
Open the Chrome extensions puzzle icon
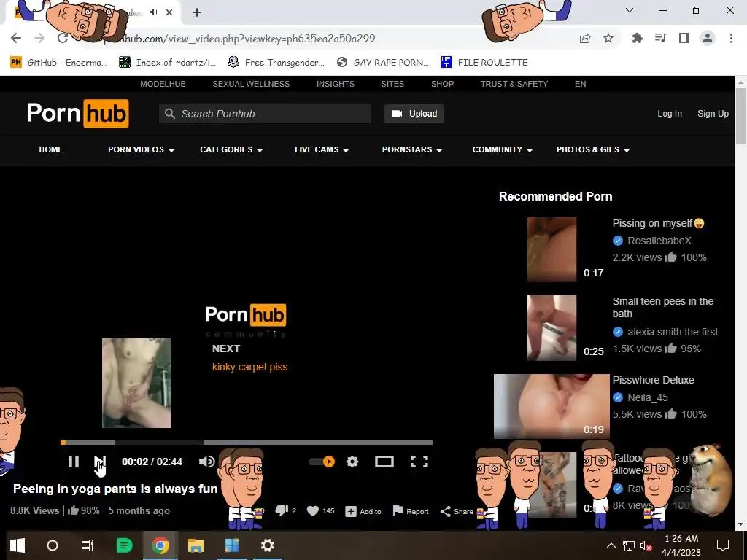click(637, 38)
